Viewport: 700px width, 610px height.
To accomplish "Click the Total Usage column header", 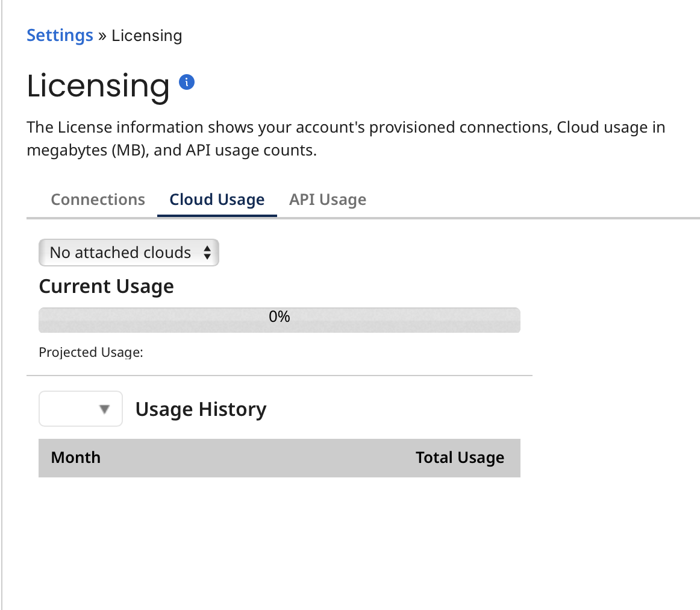I will [x=460, y=457].
